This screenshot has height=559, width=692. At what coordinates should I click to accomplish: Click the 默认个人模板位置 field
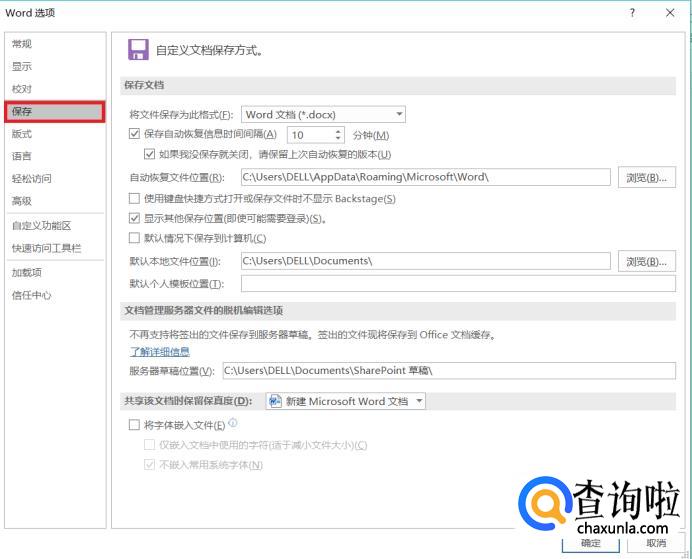pos(458,284)
